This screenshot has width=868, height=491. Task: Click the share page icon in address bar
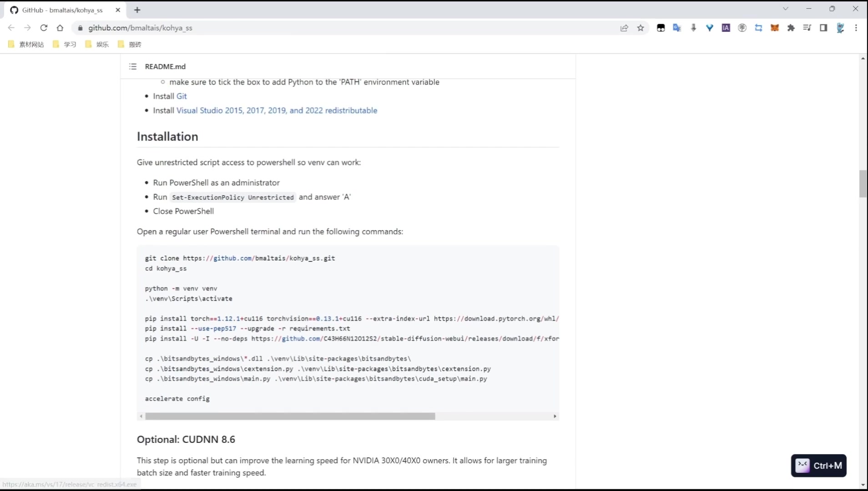(624, 28)
